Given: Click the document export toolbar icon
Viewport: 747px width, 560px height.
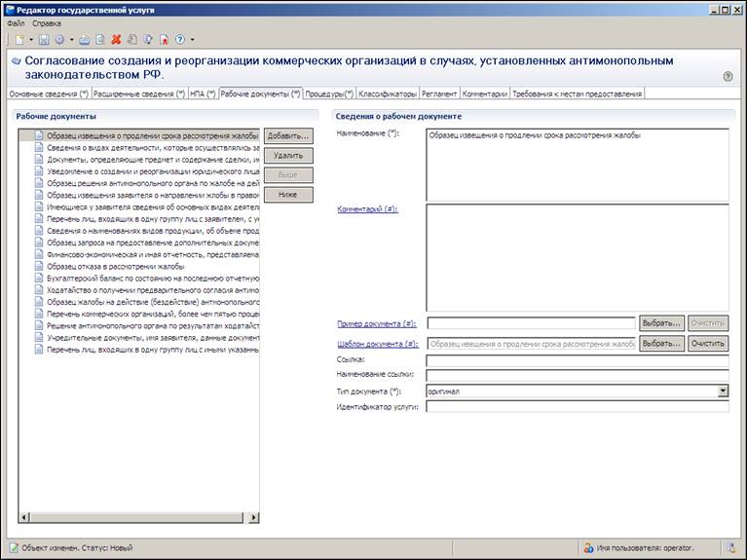Looking at the screenshot, I should click(148, 40).
